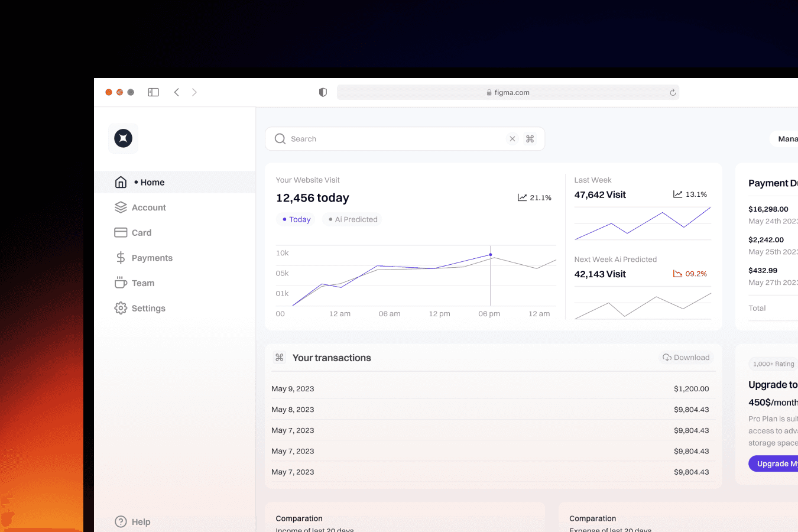Click the 42,143 Visit predicted value
Viewport: 798px width, 532px height.
[600, 274]
